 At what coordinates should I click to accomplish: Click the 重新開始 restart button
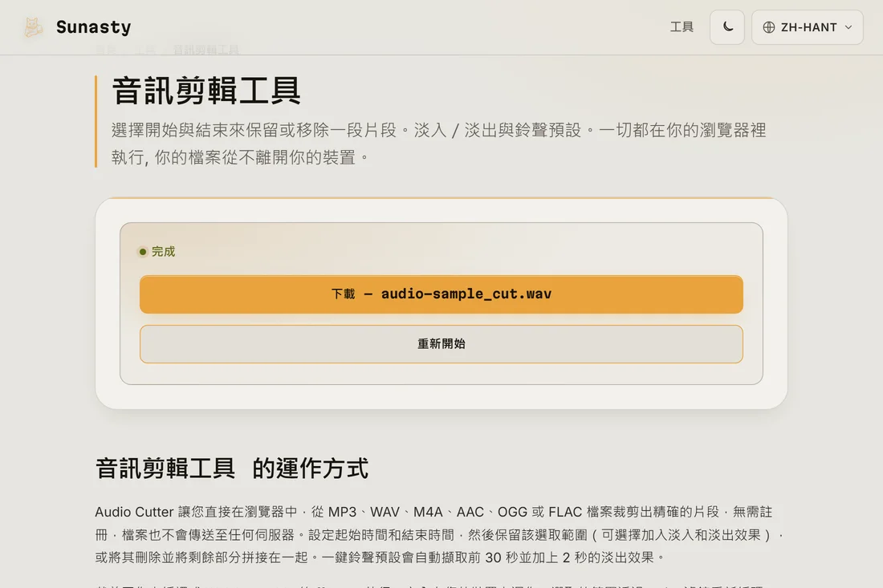pos(441,344)
